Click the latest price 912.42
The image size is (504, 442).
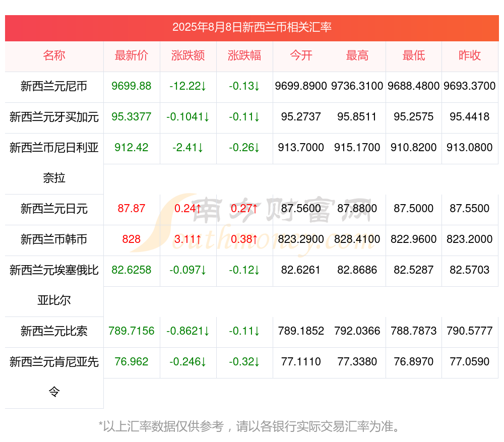(x=131, y=147)
